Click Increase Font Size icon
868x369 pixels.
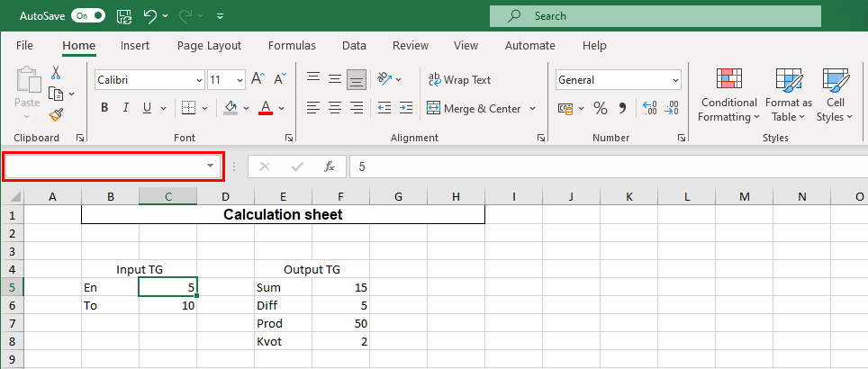257,80
